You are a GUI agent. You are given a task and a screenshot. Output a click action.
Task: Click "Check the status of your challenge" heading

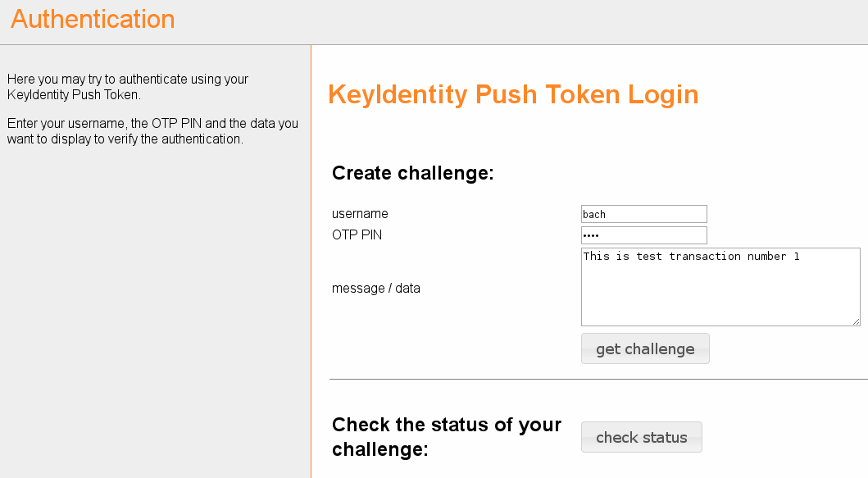(447, 437)
